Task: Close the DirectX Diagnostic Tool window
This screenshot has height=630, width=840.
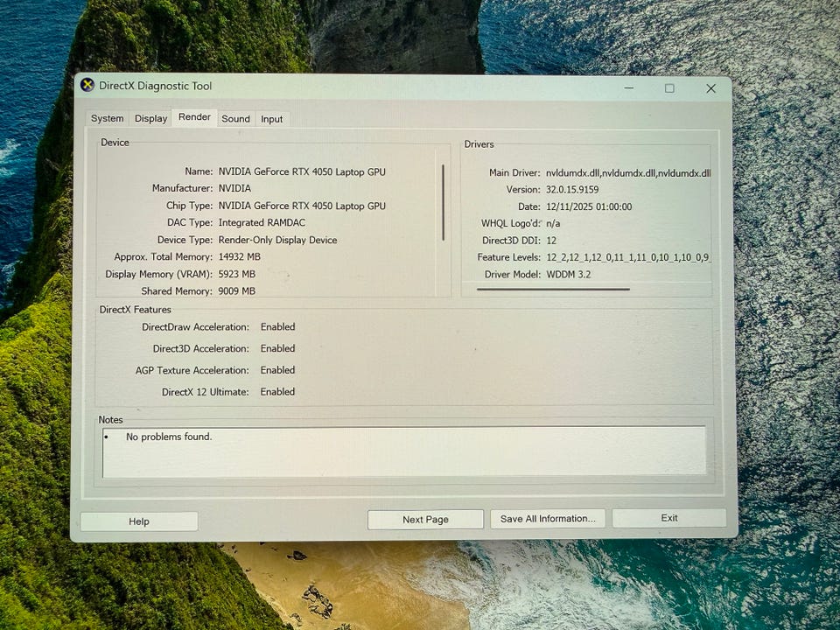Action: click(x=710, y=87)
